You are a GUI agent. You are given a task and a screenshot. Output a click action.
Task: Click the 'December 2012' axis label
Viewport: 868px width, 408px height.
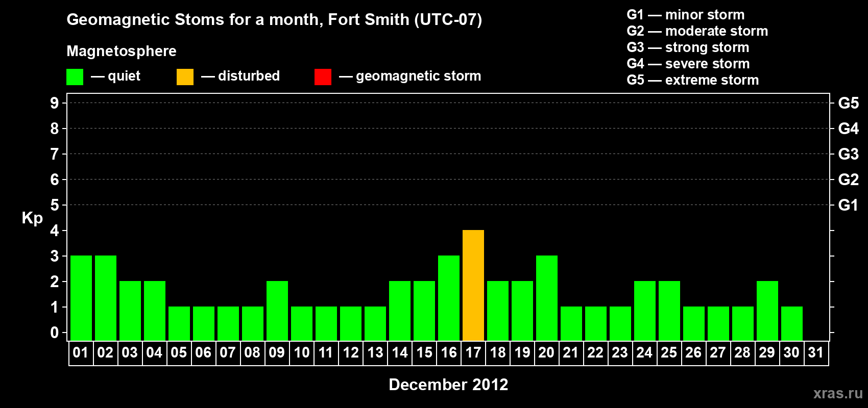pyautogui.click(x=449, y=385)
